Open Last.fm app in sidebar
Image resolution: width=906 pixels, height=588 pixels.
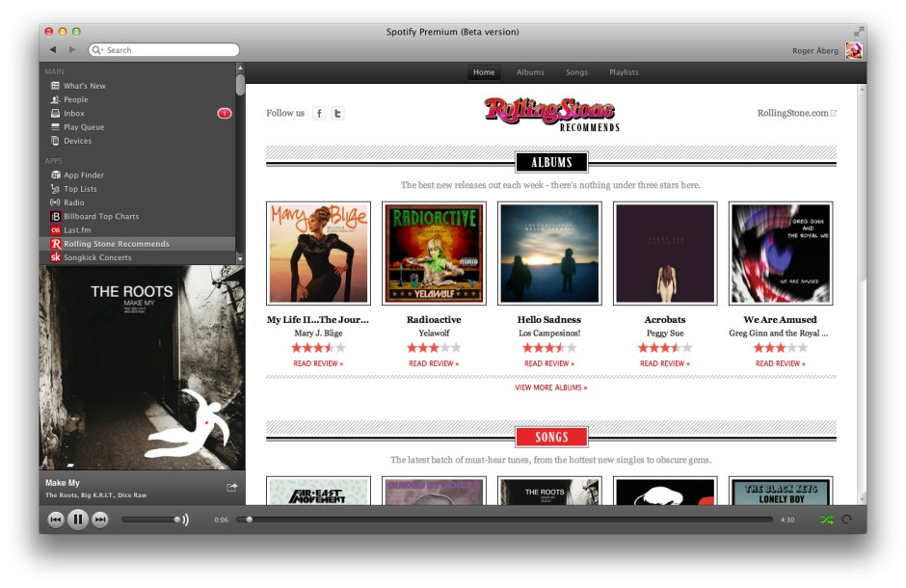click(77, 230)
